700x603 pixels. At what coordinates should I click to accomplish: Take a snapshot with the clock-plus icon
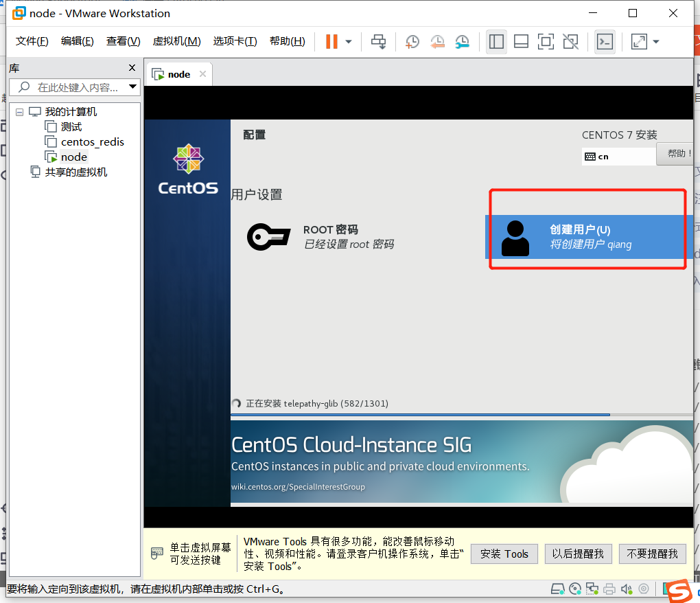412,42
